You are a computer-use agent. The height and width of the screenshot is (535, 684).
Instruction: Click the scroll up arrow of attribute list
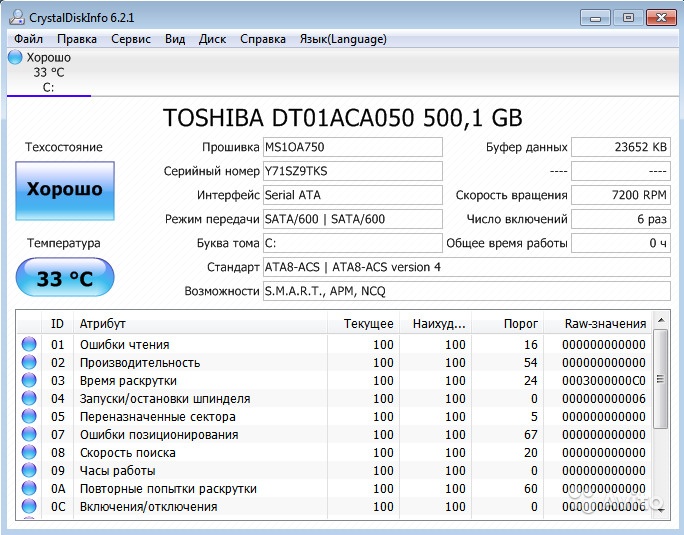(x=661, y=321)
